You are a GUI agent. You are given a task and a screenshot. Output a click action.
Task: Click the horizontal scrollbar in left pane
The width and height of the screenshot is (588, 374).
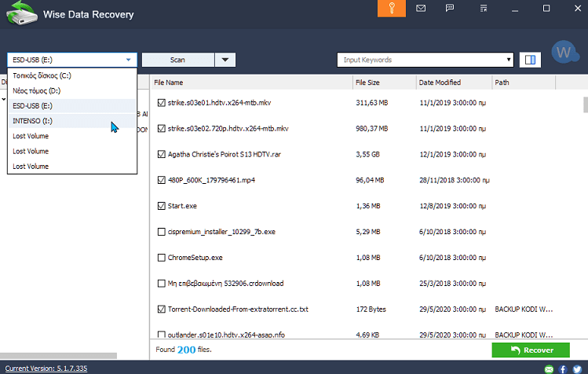[59, 356]
